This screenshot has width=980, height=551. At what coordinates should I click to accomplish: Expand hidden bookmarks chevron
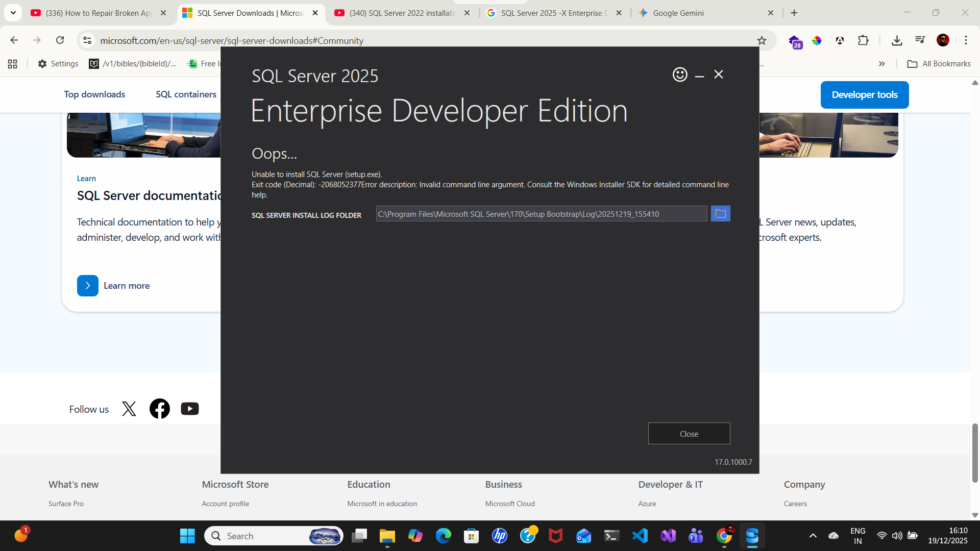881,64
